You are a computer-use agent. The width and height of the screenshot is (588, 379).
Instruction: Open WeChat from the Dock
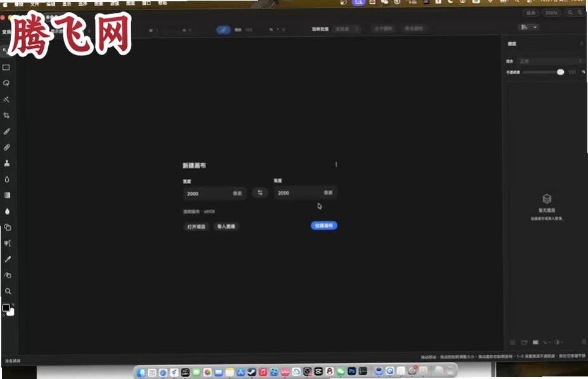coord(341,371)
